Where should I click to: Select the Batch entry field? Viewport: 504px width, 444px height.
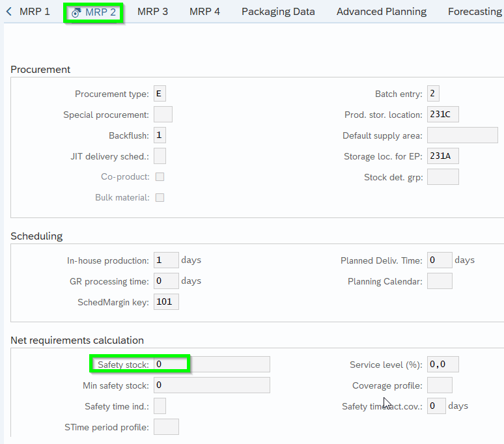(x=434, y=94)
